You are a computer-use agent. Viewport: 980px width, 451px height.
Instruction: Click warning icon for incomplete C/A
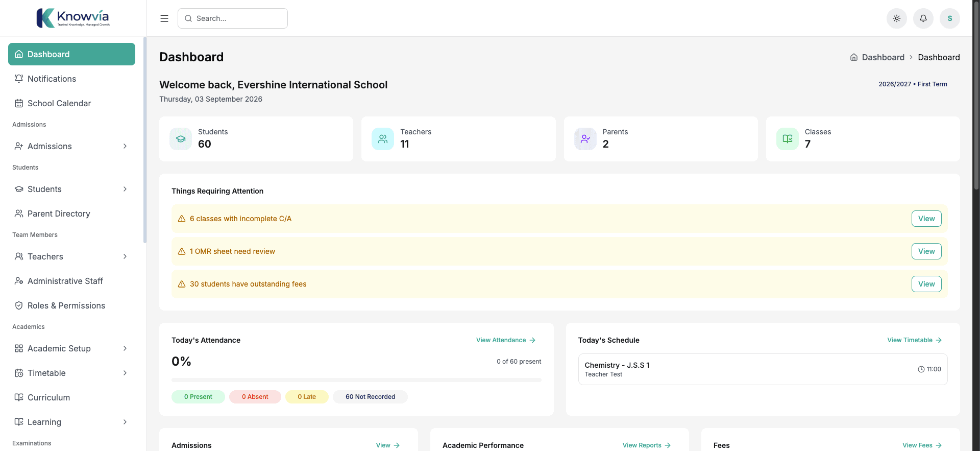182,219
